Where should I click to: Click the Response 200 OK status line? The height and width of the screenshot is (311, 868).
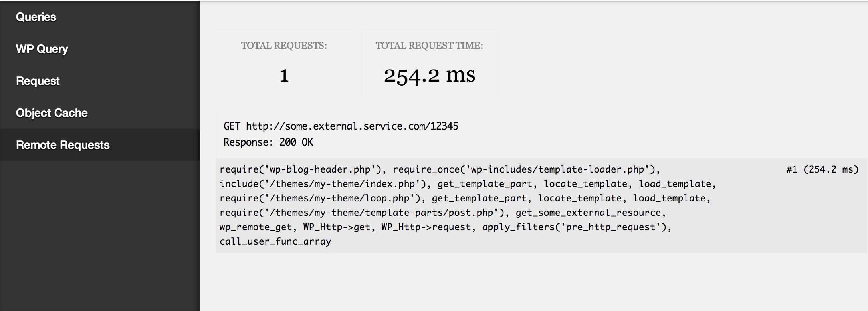click(x=268, y=142)
